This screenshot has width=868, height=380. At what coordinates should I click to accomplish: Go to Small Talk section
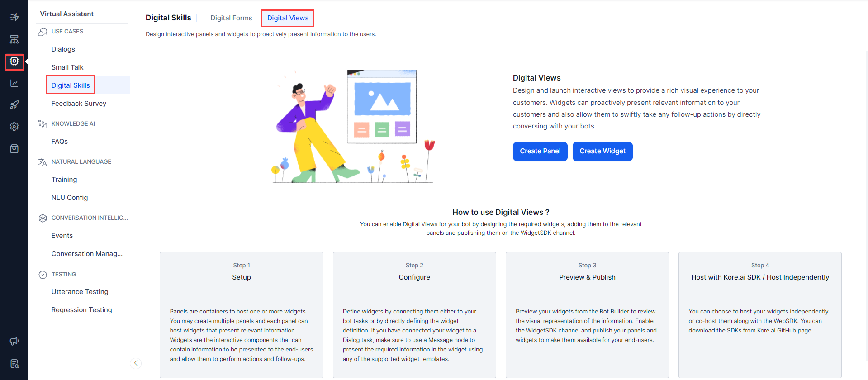(x=67, y=67)
